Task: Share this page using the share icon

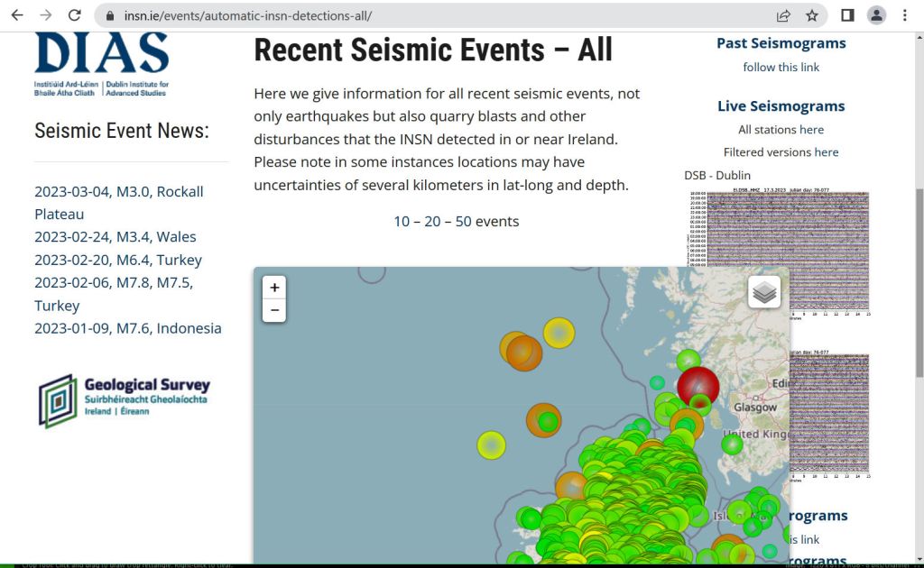Action: click(783, 15)
